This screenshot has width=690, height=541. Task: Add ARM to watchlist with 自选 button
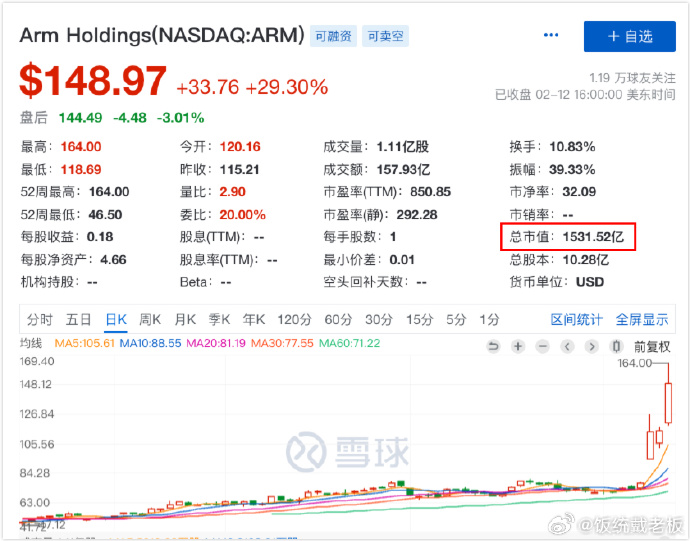click(630, 37)
